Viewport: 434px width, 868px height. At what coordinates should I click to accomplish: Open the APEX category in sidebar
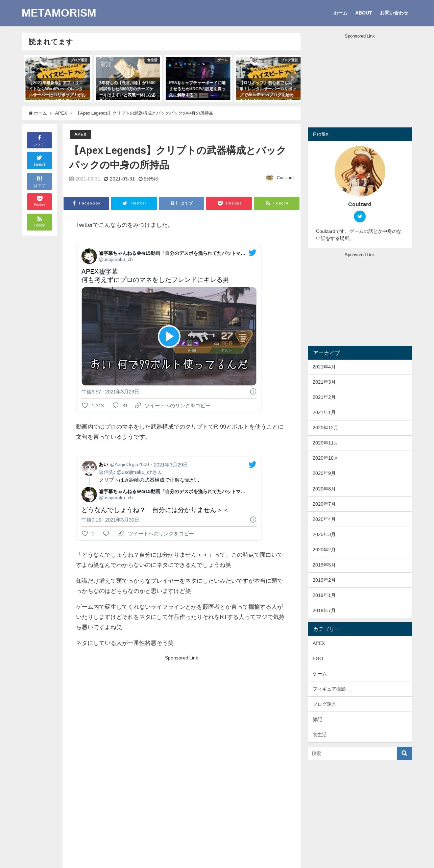coord(360,643)
